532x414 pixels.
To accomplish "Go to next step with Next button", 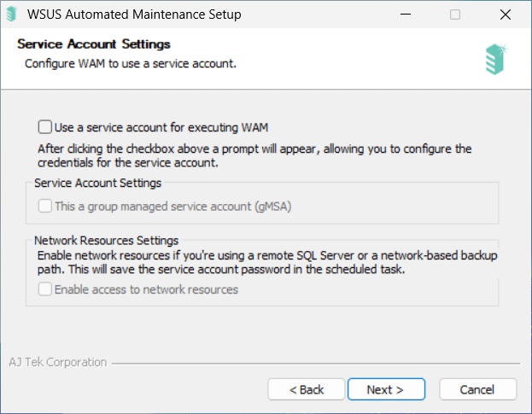I will [386, 389].
